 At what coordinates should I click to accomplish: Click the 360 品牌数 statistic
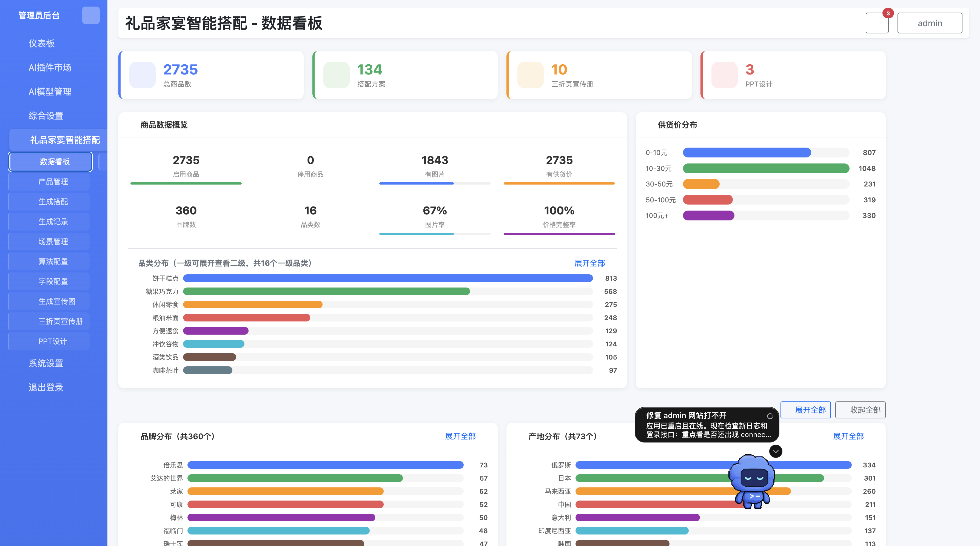point(186,217)
